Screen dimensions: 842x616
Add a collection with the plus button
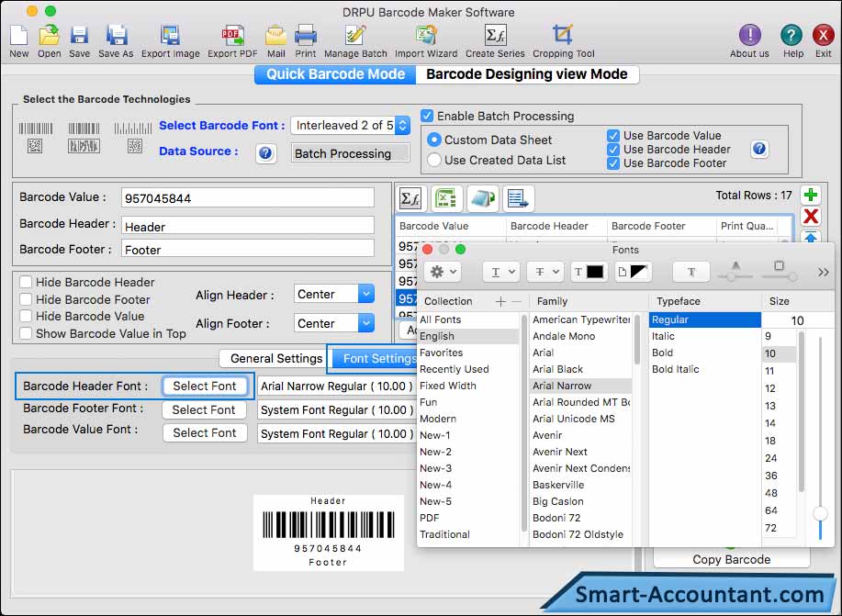point(500,301)
